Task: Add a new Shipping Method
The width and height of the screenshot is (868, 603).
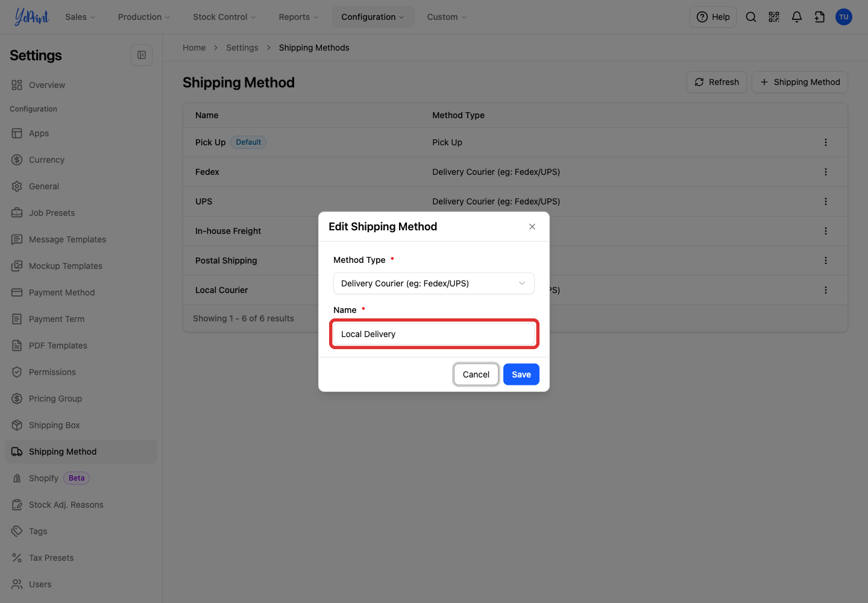Action: tap(800, 82)
